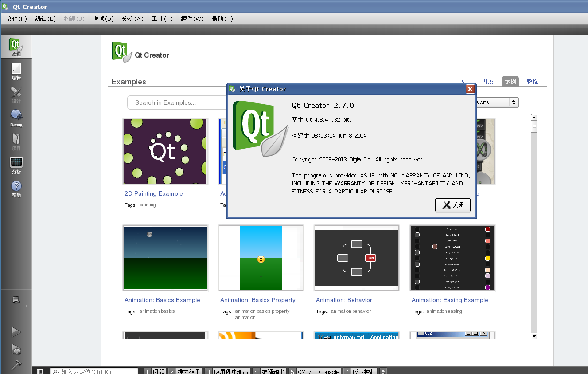588x374 pixels.
Task: Open the Animation: Basics Property link
Action: (258, 300)
